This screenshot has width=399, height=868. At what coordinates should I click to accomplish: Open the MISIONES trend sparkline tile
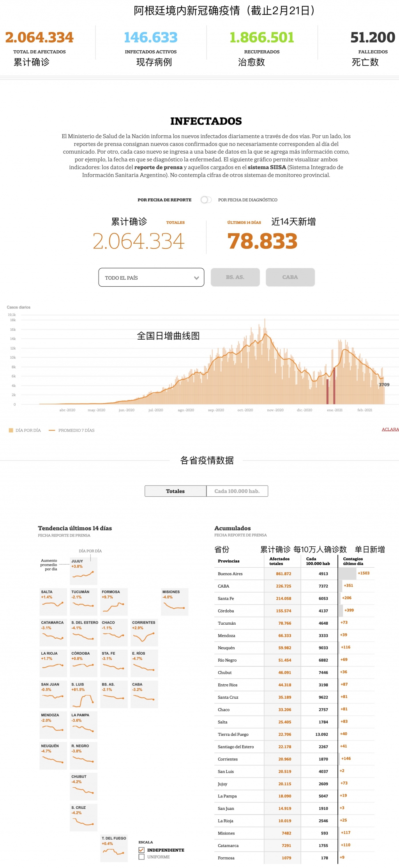coord(175,602)
